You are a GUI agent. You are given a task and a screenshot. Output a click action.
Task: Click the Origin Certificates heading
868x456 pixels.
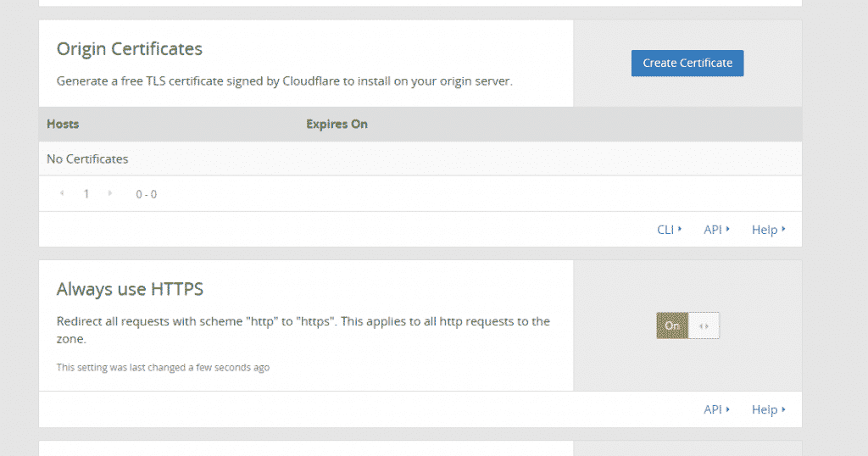click(130, 49)
